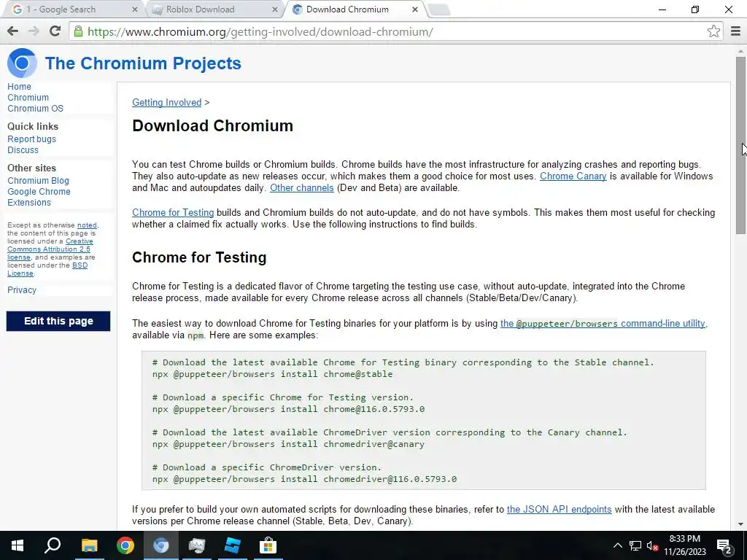Click the 'chrome@116.0.5793.0' command line
This screenshot has width=747, height=560.
pos(288,409)
